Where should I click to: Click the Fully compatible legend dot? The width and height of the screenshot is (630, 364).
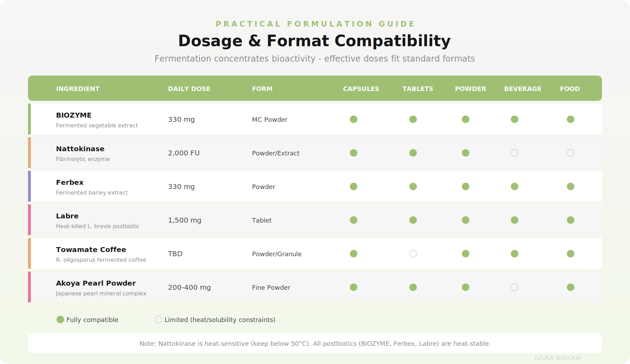60,320
